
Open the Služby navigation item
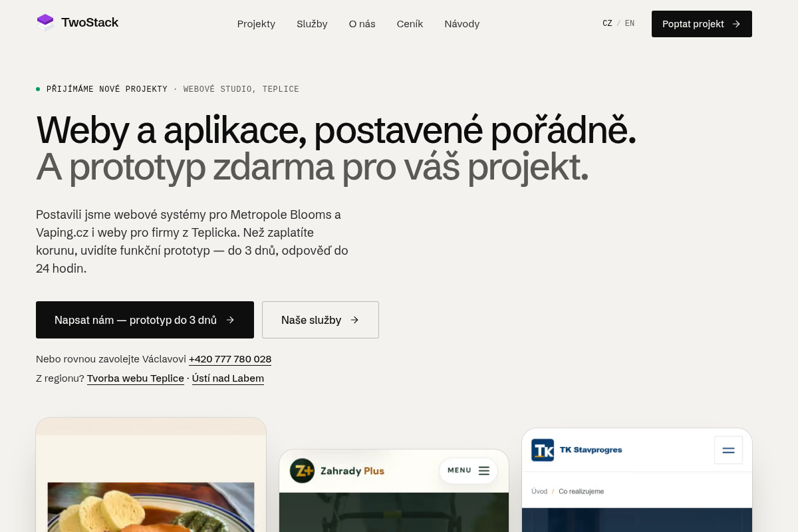click(x=312, y=24)
